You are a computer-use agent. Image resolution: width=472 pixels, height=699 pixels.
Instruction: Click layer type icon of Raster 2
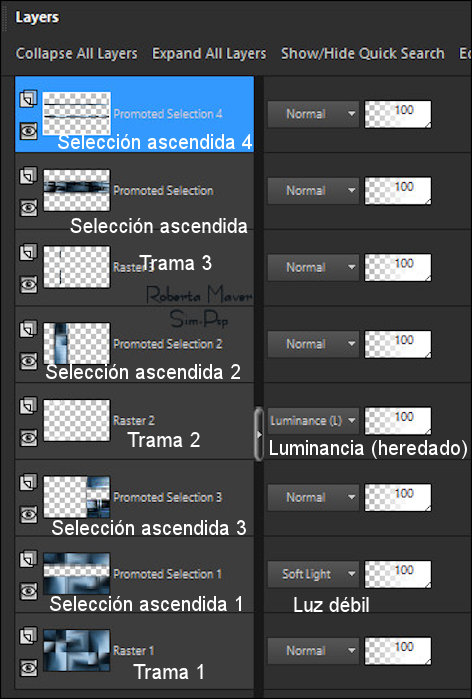pyautogui.click(x=29, y=406)
